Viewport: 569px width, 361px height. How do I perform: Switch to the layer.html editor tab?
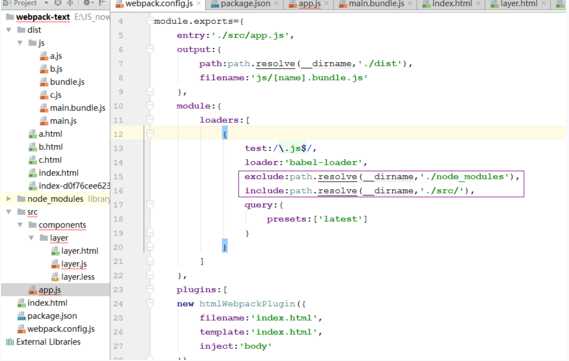(x=518, y=4)
